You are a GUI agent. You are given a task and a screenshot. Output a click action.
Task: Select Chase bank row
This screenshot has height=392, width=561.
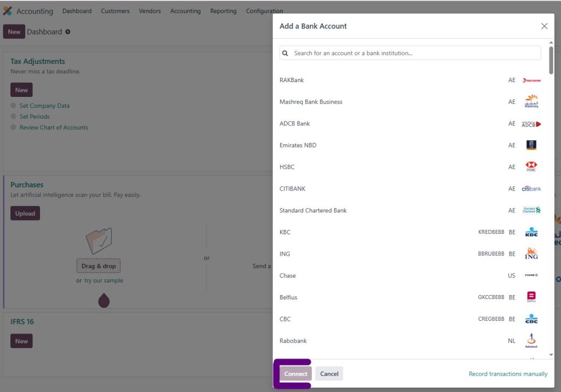[x=410, y=275]
